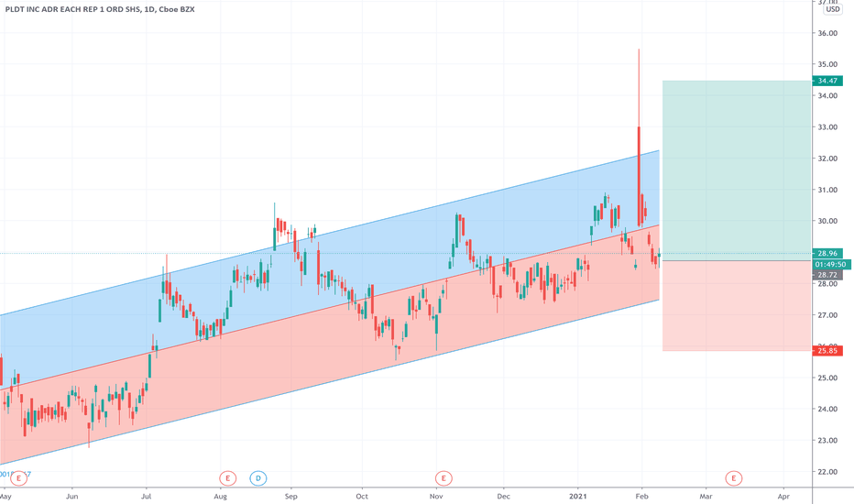Click the PLDT INC ADR symbol title
Screen dimensions: 854x504
click(100, 9)
